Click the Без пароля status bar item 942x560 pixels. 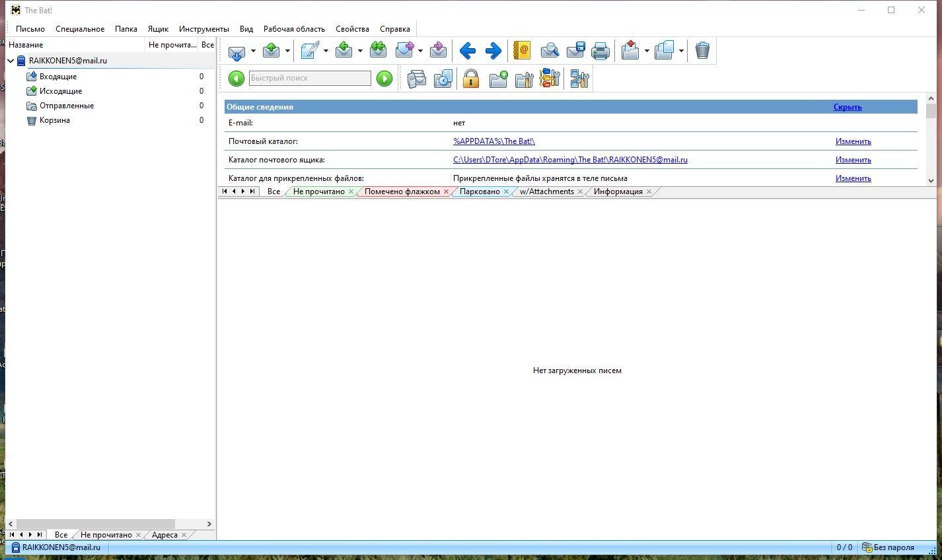[888, 547]
